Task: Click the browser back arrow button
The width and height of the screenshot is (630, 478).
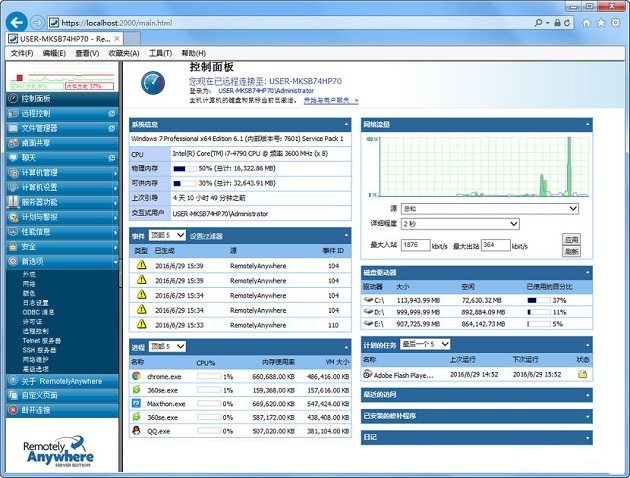Action: pyautogui.click(x=15, y=21)
